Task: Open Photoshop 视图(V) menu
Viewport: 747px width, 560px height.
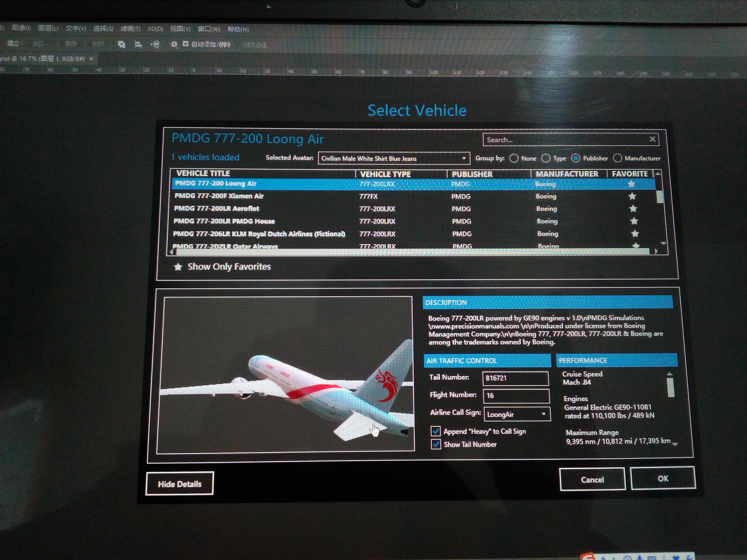Action: [180, 29]
